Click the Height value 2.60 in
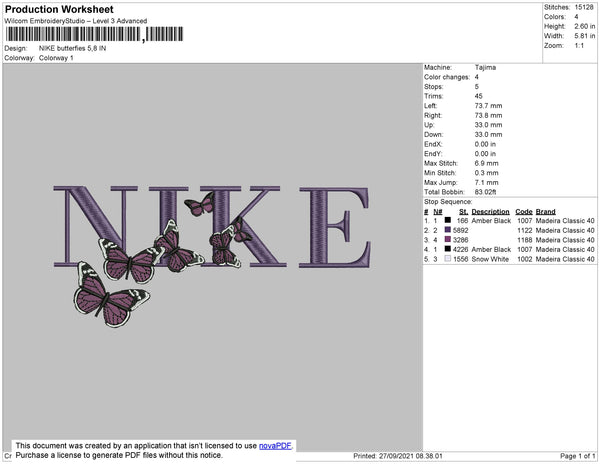Image resolution: width=600 pixels, height=464 pixels. pos(585,26)
